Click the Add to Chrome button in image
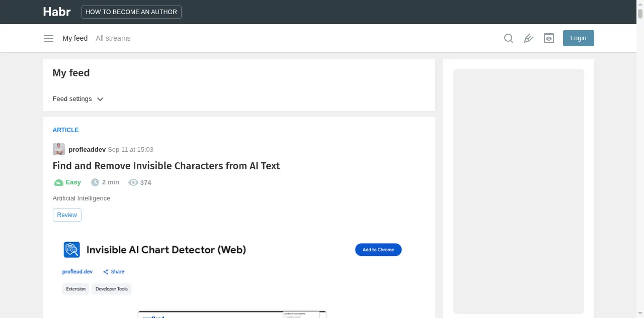Image resolution: width=644 pixels, height=318 pixels. (x=378, y=250)
